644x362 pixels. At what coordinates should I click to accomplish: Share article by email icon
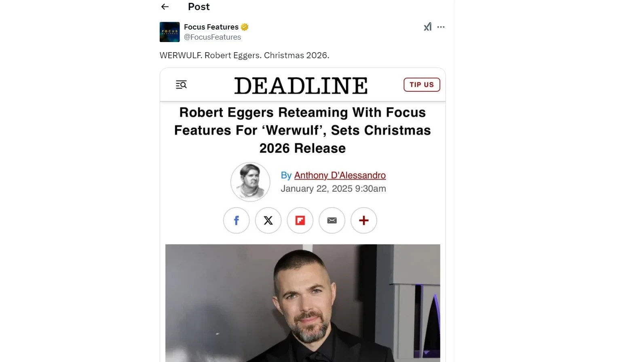[332, 220]
